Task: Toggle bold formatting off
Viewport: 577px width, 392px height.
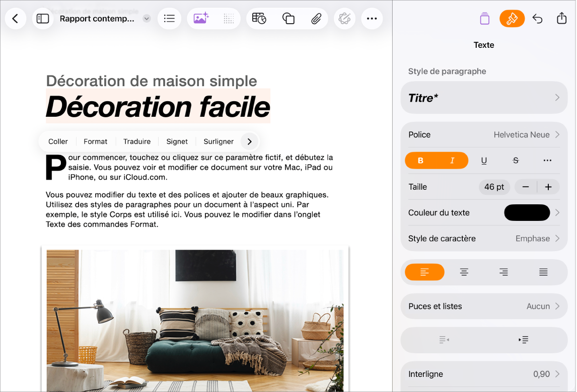Action: 421,160
